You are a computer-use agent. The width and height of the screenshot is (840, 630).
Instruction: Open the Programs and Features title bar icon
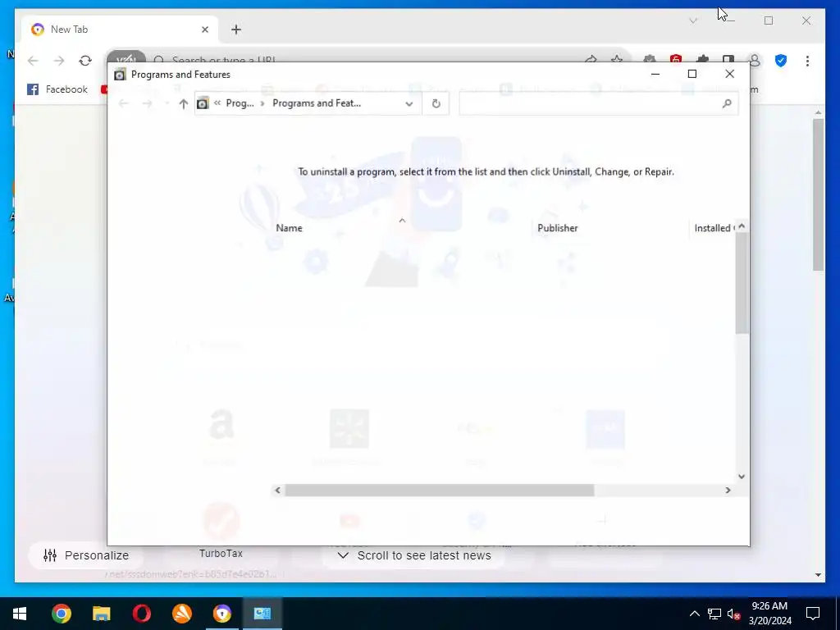coord(120,75)
